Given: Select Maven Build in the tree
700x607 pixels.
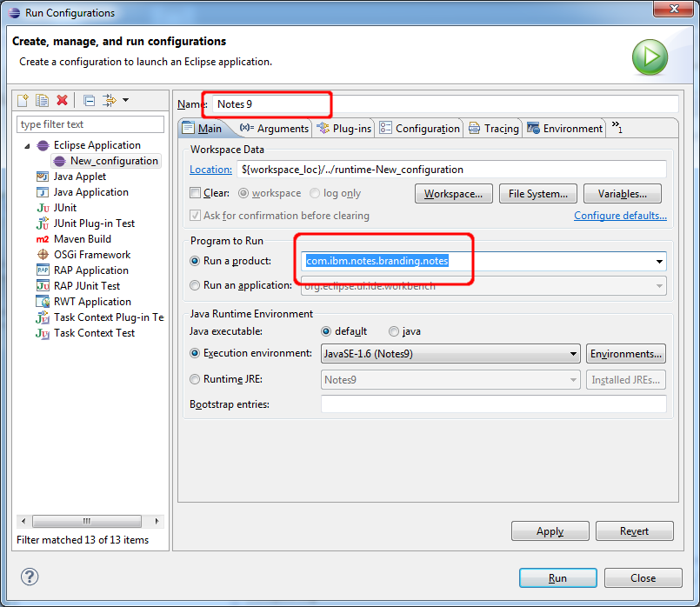Looking at the screenshot, I should tap(82, 239).
